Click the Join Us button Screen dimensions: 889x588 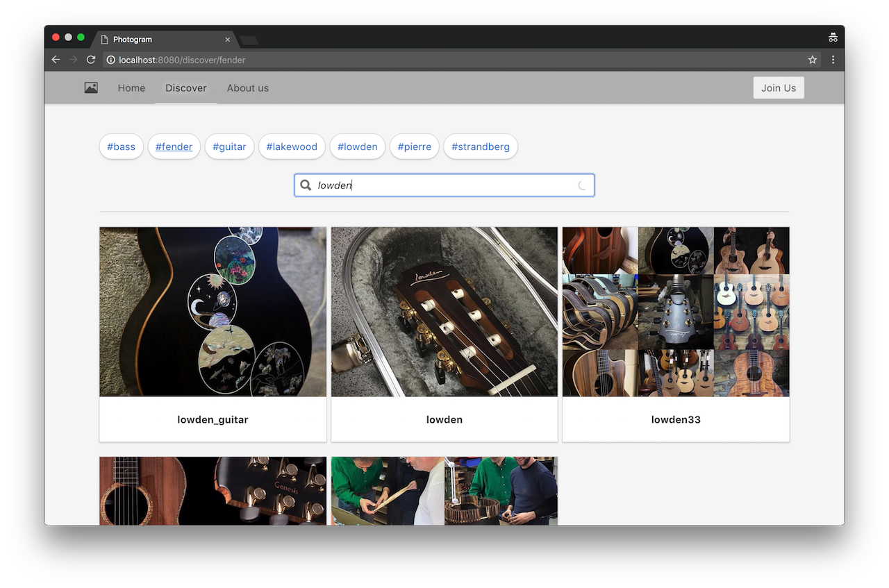[x=779, y=88]
